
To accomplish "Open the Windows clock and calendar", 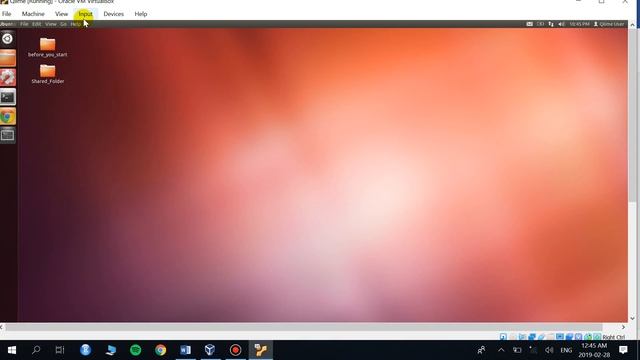I will (594, 350).
